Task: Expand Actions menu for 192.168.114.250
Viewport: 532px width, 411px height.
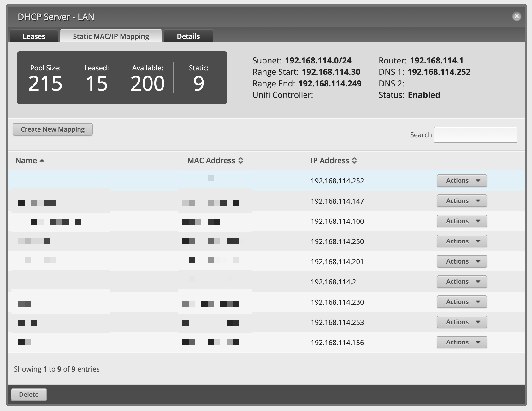Action: coord(462,241)
